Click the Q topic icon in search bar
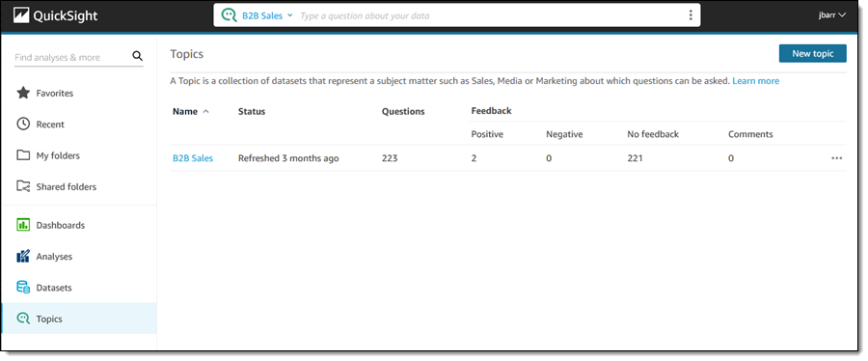This screenshot has height=361, width=868. [x=230, y=15]
